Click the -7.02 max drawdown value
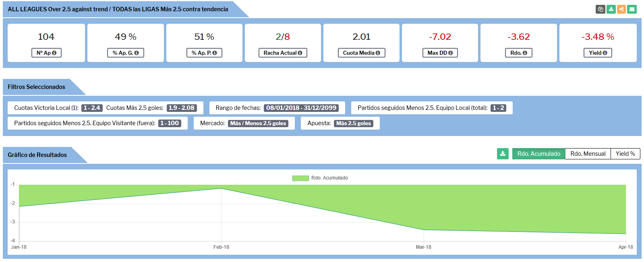 pos(440,37)
